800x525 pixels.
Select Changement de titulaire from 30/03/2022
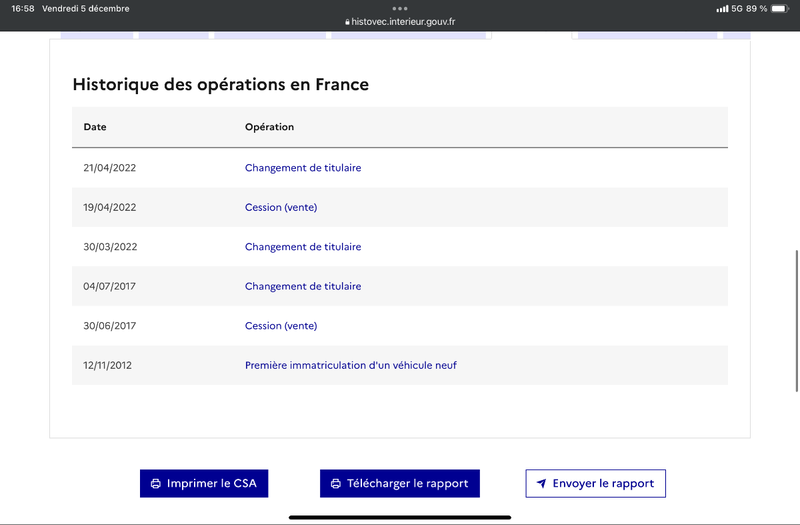click(x=303, y=247)
